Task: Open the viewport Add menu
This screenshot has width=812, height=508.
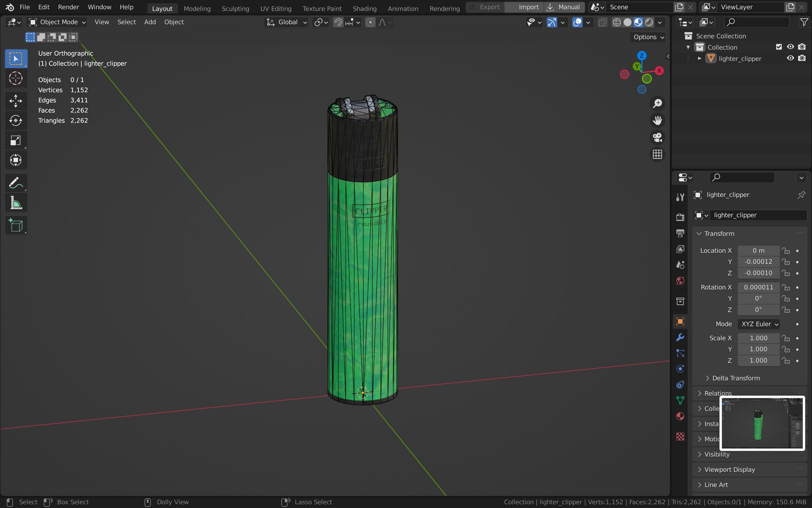Action: pyautogui.click(x=150, y=22)
